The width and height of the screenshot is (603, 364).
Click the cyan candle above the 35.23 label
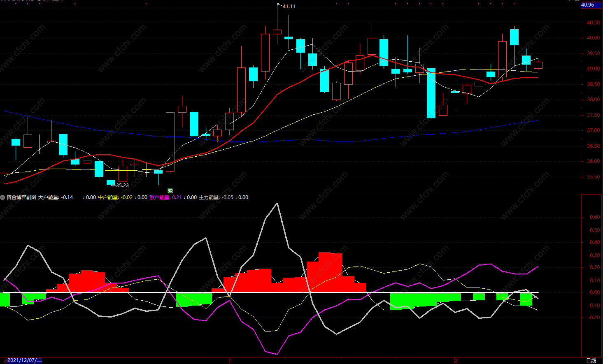[111, 182]
